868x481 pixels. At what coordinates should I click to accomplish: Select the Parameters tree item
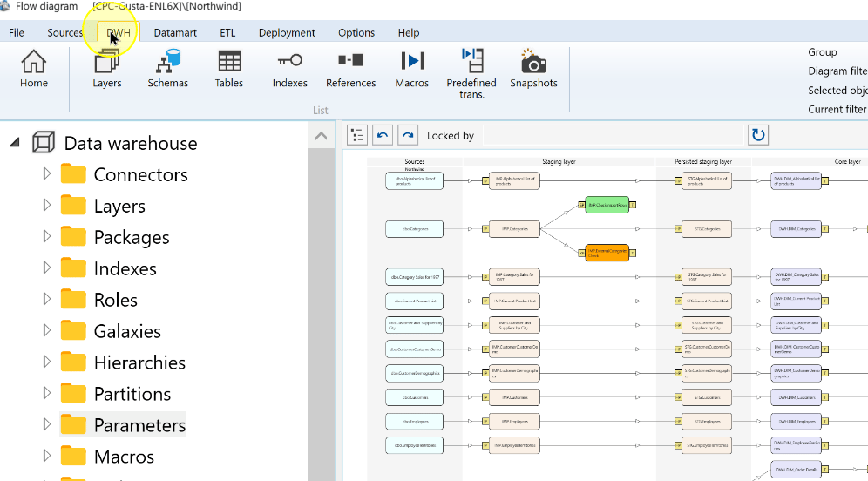(x=139, y=424)
